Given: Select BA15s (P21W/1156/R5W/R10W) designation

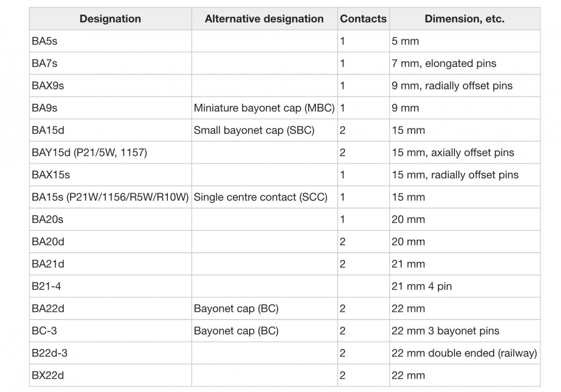Looking at the screenshot, I should coord(110,197).
